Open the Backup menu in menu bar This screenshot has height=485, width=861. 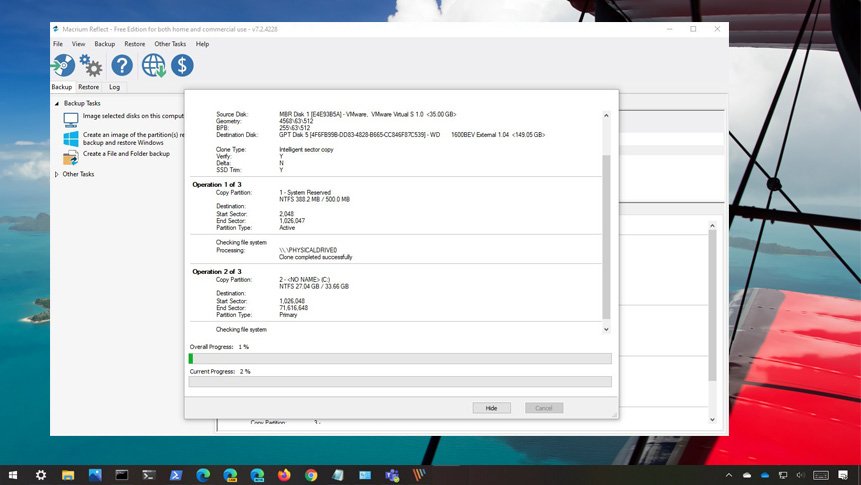coord(105,44)
